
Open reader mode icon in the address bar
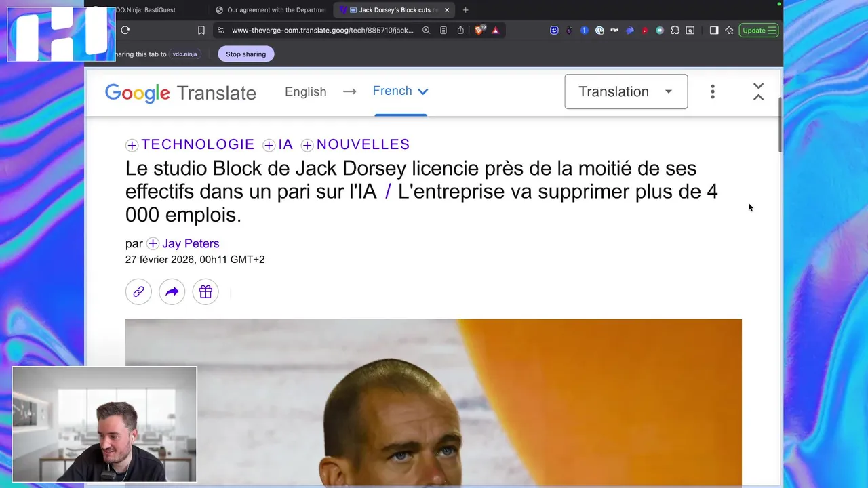click(443, 30)
